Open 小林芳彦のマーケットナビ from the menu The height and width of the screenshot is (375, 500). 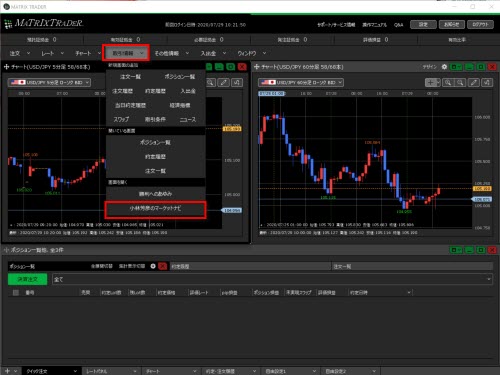click(155, 210)
